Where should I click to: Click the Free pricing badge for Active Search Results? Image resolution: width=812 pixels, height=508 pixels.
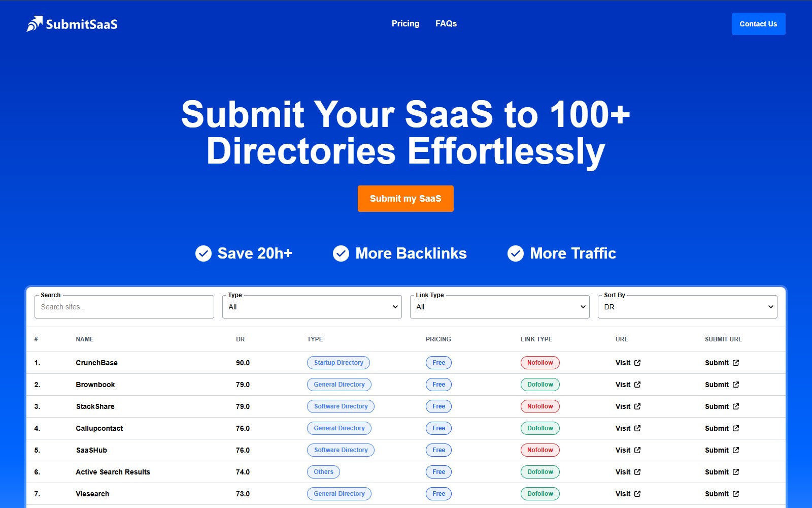point(438,472)
